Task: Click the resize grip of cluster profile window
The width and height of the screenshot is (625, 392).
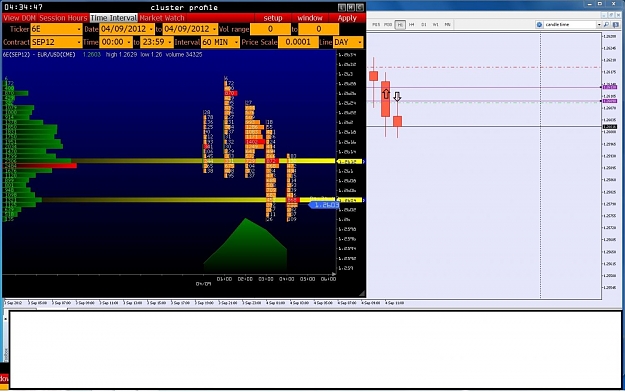Action: pos(362,294)
